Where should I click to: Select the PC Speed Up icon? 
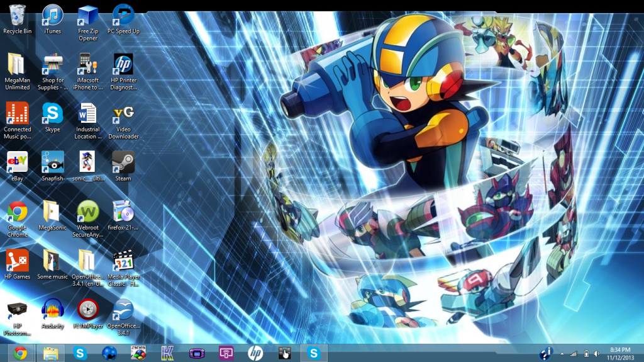point(123,20)
